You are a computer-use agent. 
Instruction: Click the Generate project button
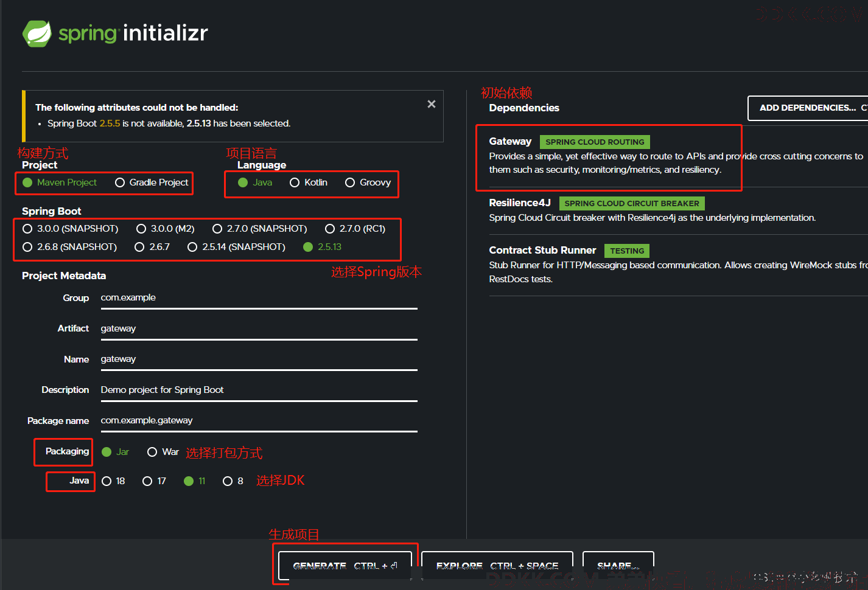tap(345, 566)
